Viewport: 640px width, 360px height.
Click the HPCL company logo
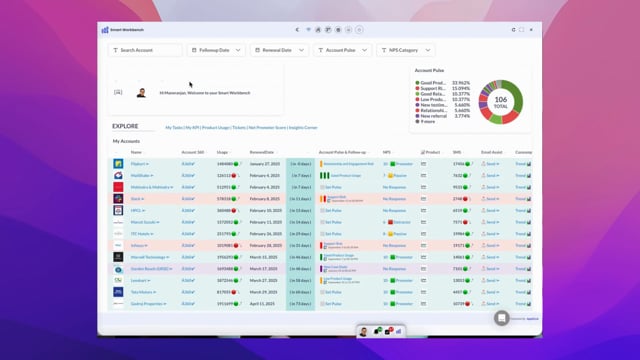click(118, 210)
